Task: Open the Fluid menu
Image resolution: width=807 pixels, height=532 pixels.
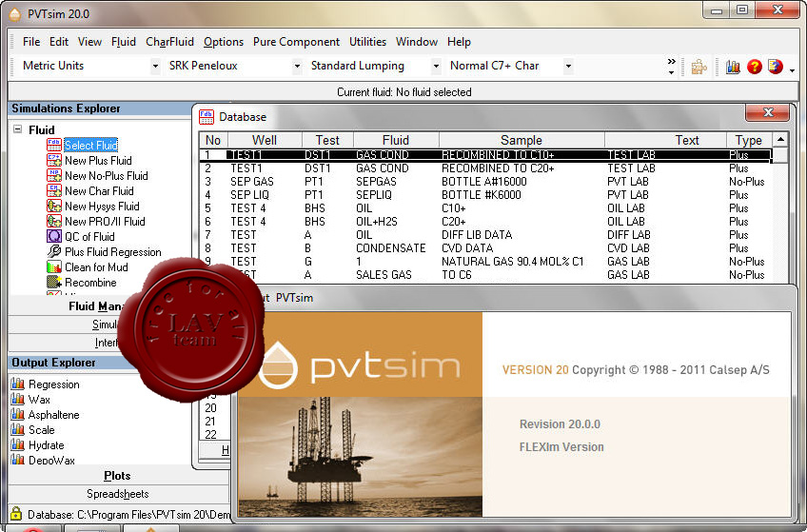Action: pyautogui.click(x=124, y=42)
